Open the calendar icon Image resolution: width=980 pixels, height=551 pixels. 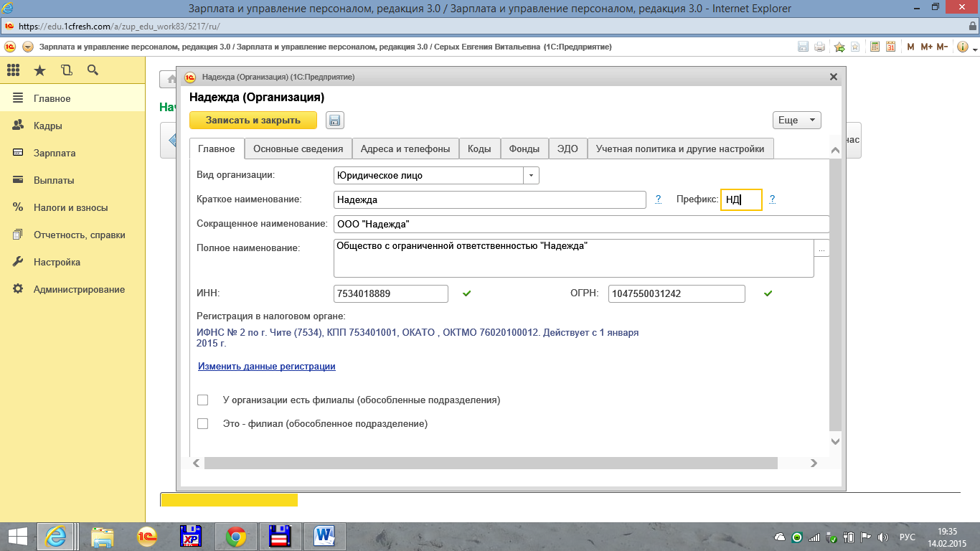[x=890, y=47]
